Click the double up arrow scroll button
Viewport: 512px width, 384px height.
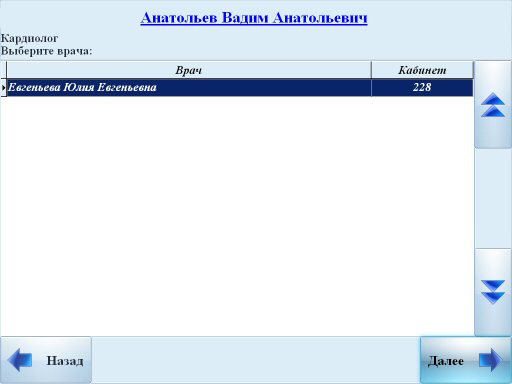click(493, 105)
